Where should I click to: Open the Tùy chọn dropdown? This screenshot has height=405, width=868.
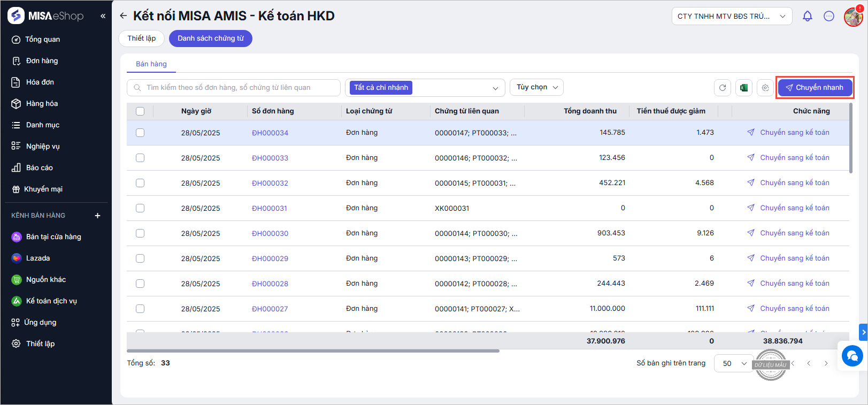[x=536, y=87]
